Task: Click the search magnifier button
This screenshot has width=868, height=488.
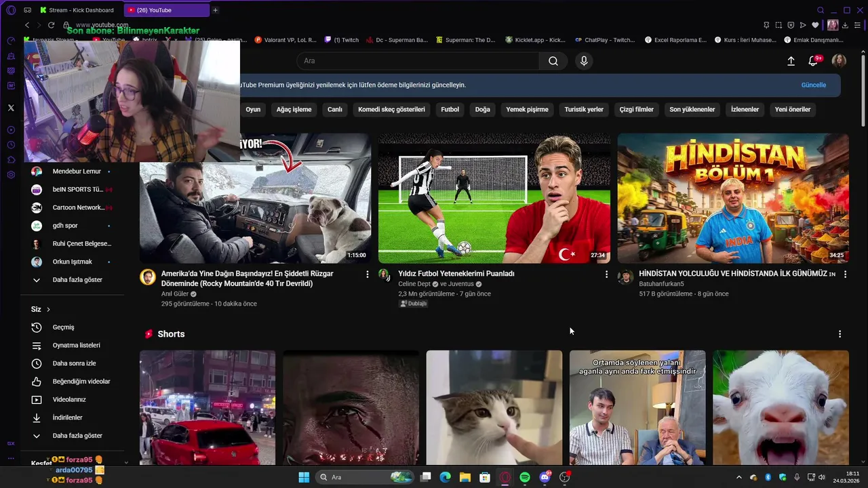Action: point(553,61)
